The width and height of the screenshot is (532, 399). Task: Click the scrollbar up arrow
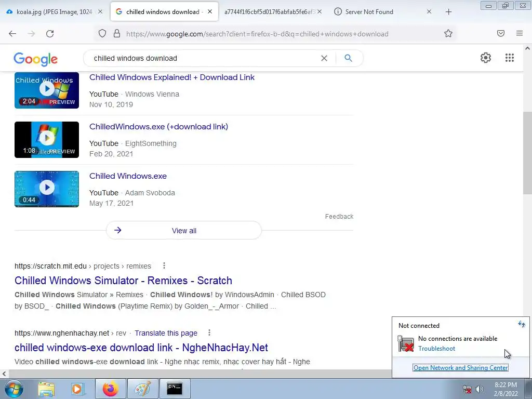(527, 48)
